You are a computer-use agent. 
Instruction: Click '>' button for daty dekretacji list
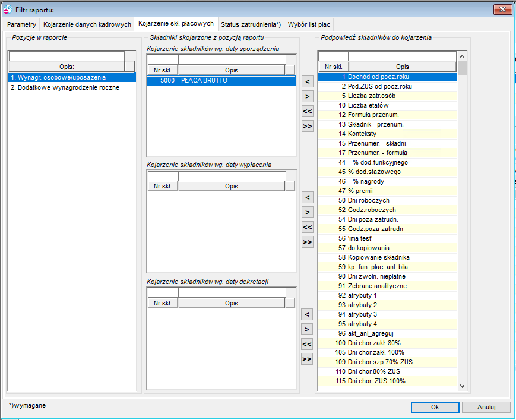tap(307, 329)
